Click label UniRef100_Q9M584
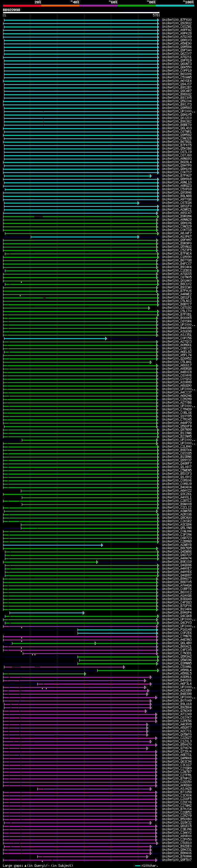Screen dimensions: 197x868 click(176, 47)
